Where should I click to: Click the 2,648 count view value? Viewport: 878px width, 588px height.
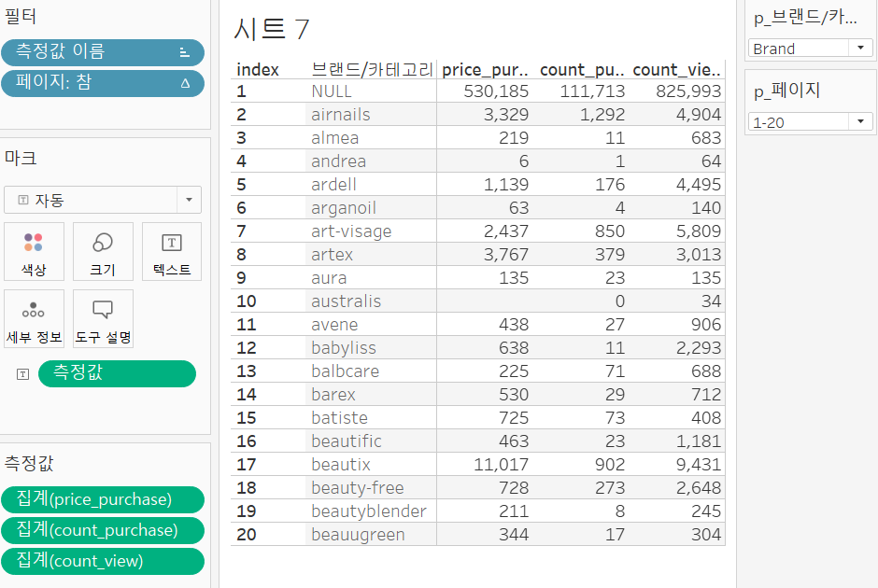pyautogui.click(x=699, y=488)
